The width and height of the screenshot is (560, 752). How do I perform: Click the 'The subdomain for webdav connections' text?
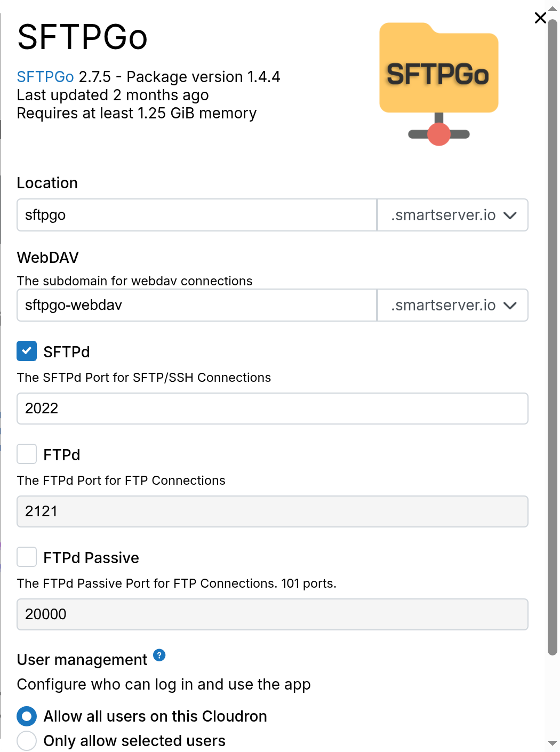(135, 281)
